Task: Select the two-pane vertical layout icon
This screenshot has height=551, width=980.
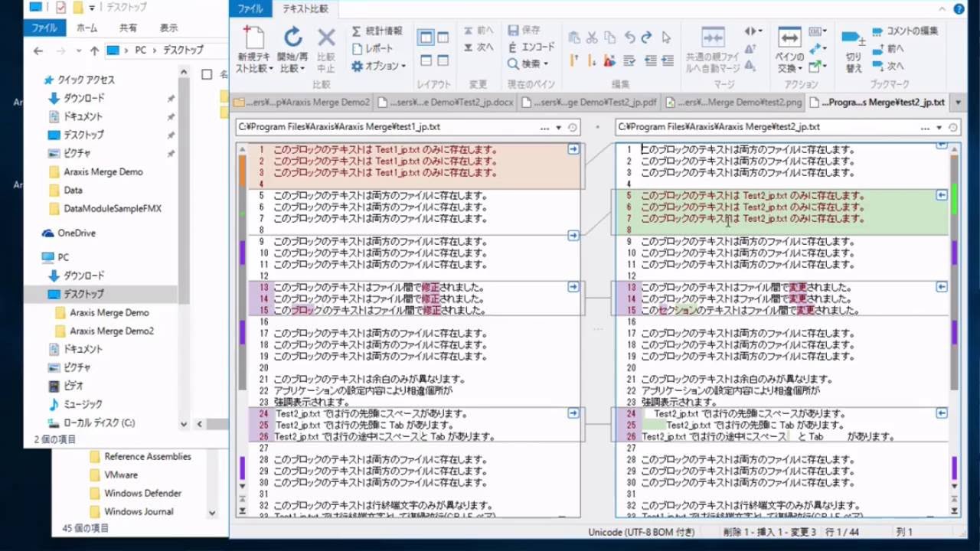Action: coord(426,37)
